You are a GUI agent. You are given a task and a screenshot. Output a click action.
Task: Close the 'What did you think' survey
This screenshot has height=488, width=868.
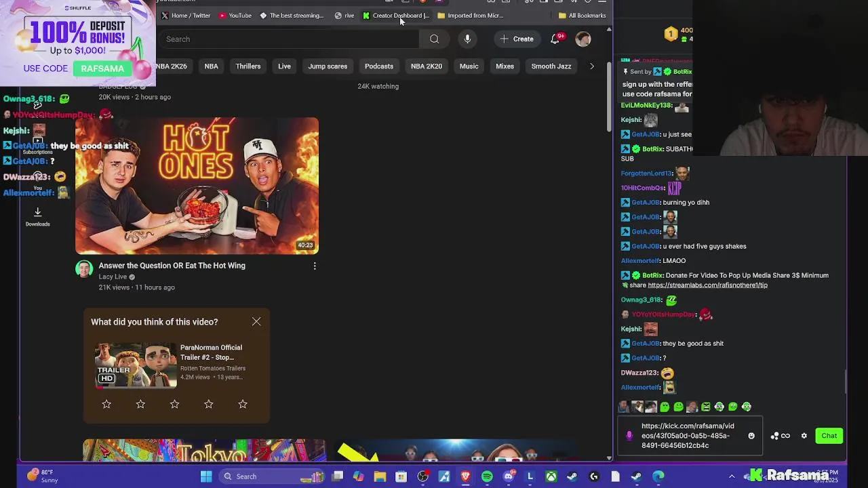point(256,321)
